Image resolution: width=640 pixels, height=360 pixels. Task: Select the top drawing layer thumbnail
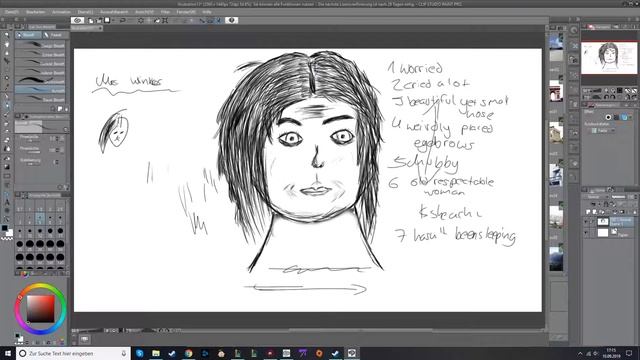click(x=603, y=222)
